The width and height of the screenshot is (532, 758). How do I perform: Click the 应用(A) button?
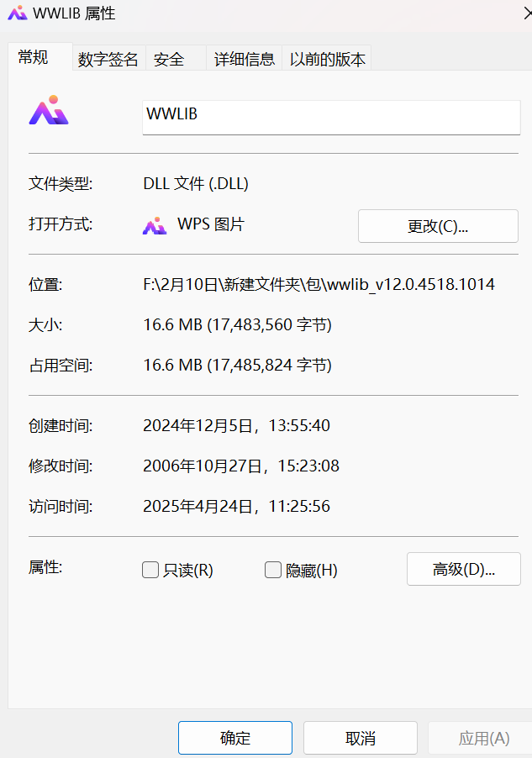[x=482, y=738]
